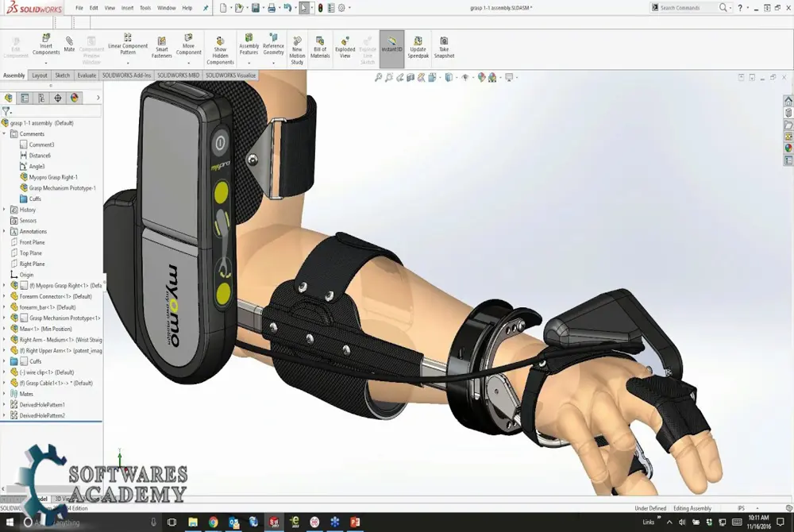The image size is (794, 532).
Task: Click the Insert Components tool
Action: pos(46,44)
